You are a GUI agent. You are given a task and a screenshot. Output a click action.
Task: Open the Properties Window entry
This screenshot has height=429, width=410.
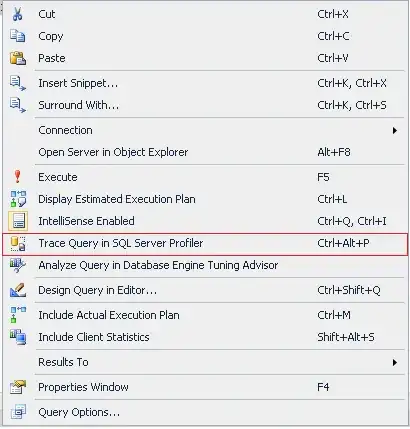(205, 387)
